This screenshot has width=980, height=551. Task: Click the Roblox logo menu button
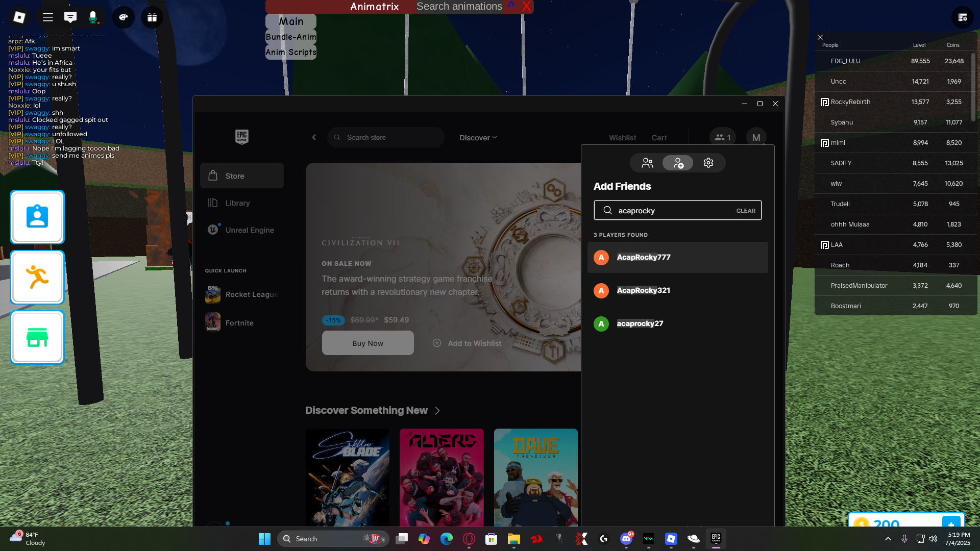[19, 17]
